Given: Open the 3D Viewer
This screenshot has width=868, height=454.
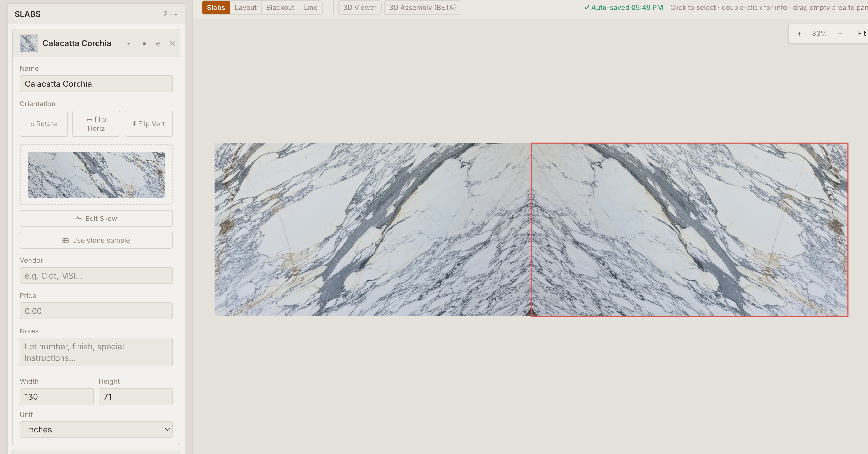Looking at the screenshot, I should point(360,7).
